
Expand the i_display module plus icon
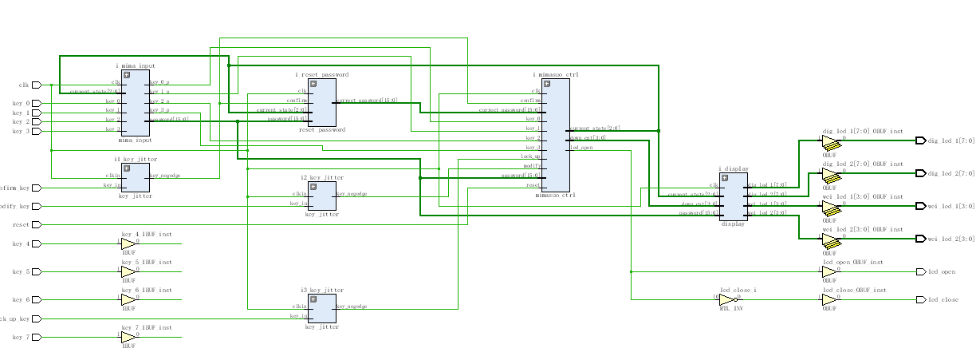click(x=725, y=179)
